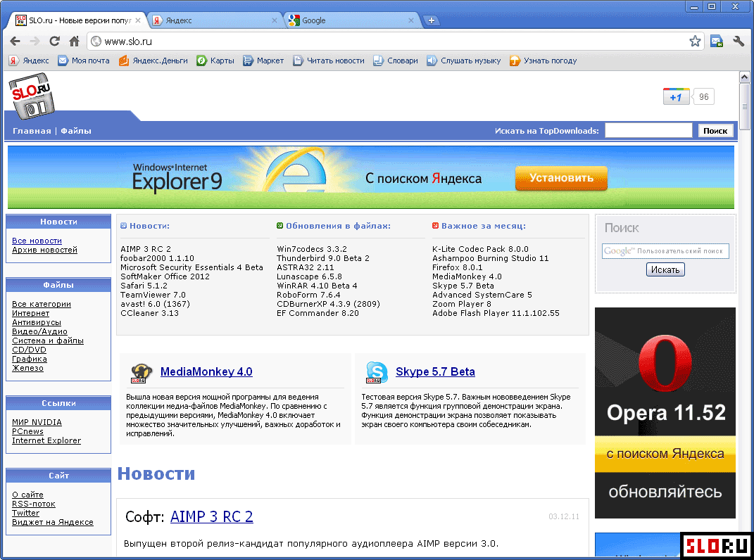Click 'Thunderbird 9.0 Beta 2' in file updates
The width and height of the screenshot is (754, 560).
(323, 258)
